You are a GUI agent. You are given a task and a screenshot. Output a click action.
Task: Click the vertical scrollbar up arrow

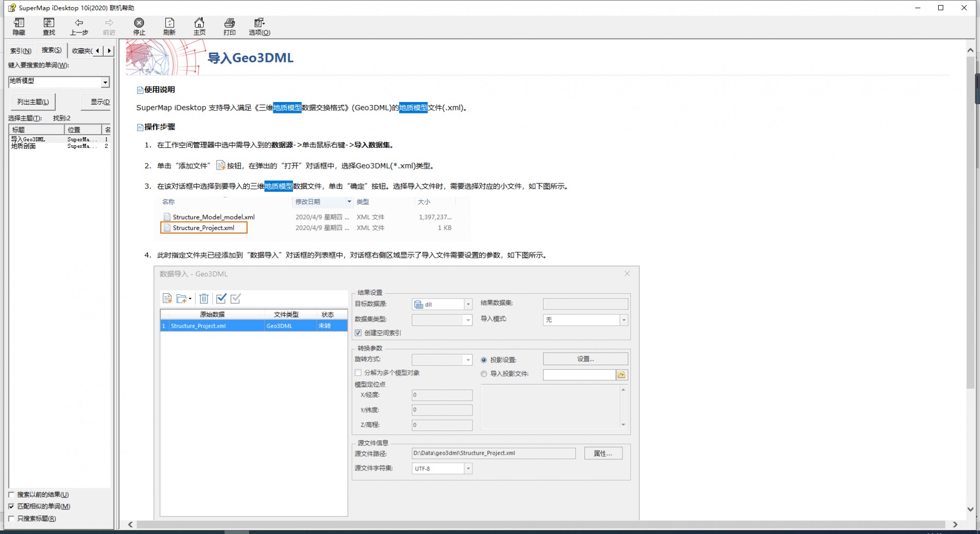tap(970, 51)
